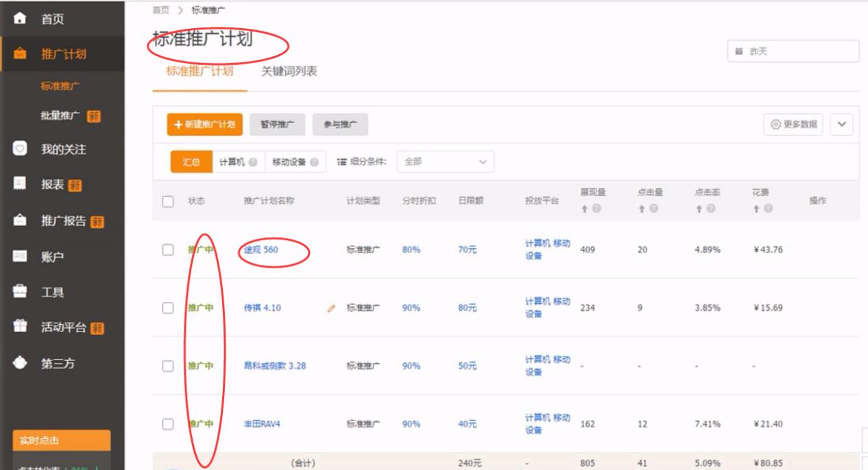
Task: Click the 新建推广计划 button
Action: [204, 125]
